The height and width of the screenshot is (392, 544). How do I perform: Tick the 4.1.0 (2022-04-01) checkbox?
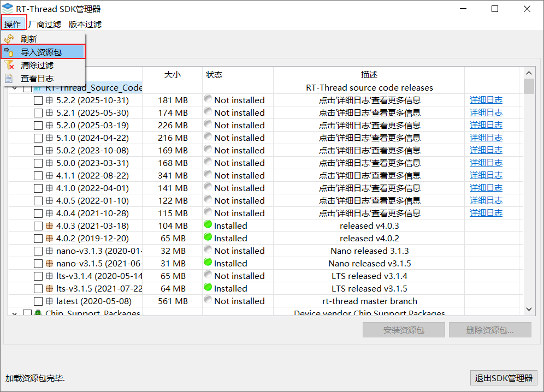(38, 188)
